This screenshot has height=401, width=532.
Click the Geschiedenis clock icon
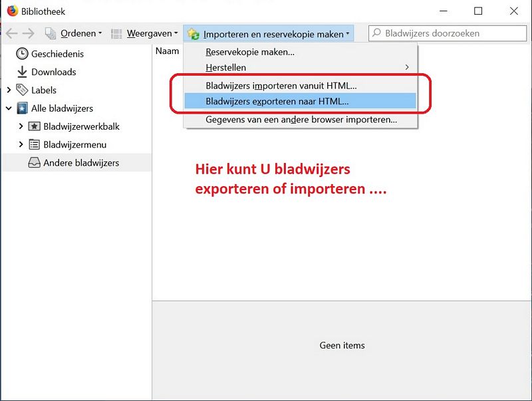(x=22, y=54)
